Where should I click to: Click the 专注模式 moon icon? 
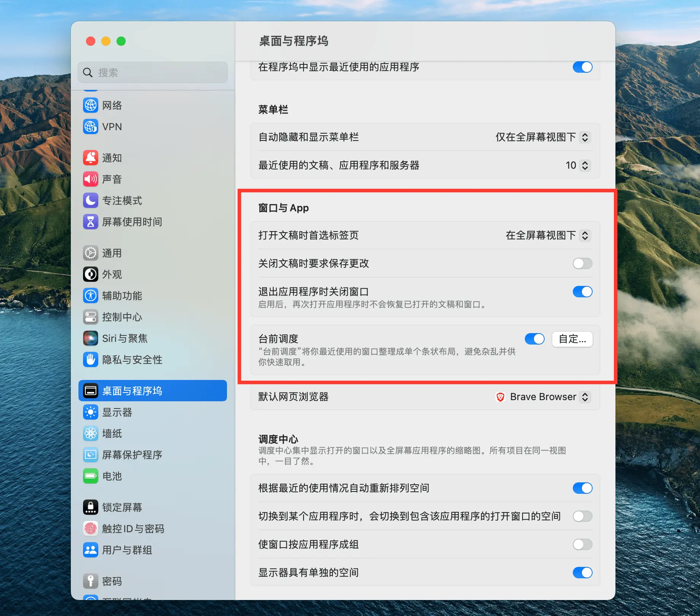point(91,200)
